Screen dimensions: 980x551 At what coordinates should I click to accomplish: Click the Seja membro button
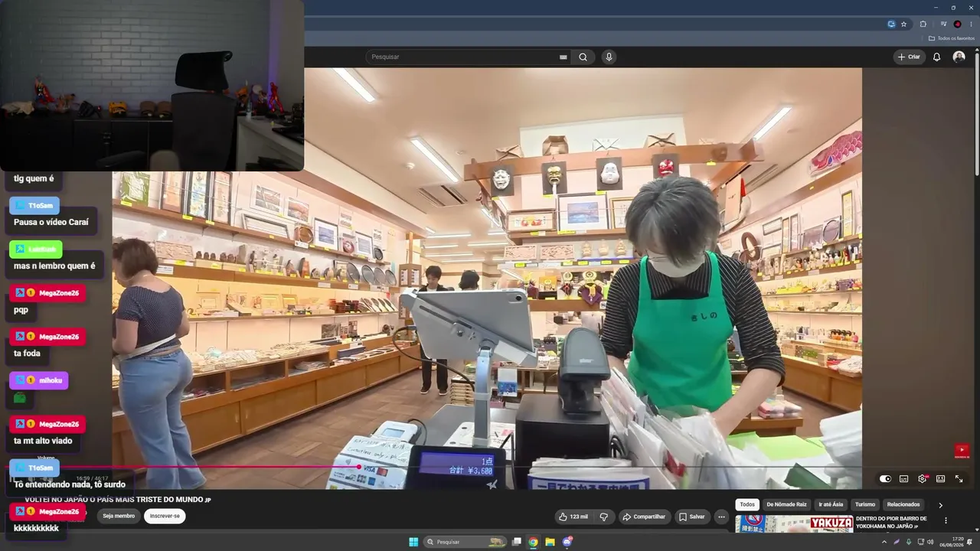[x=119, y=516]
